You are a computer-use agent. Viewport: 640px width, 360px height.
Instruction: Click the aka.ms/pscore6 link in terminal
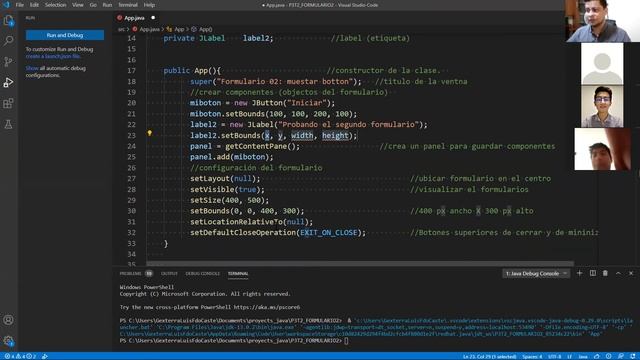click(x=267, y=307)
